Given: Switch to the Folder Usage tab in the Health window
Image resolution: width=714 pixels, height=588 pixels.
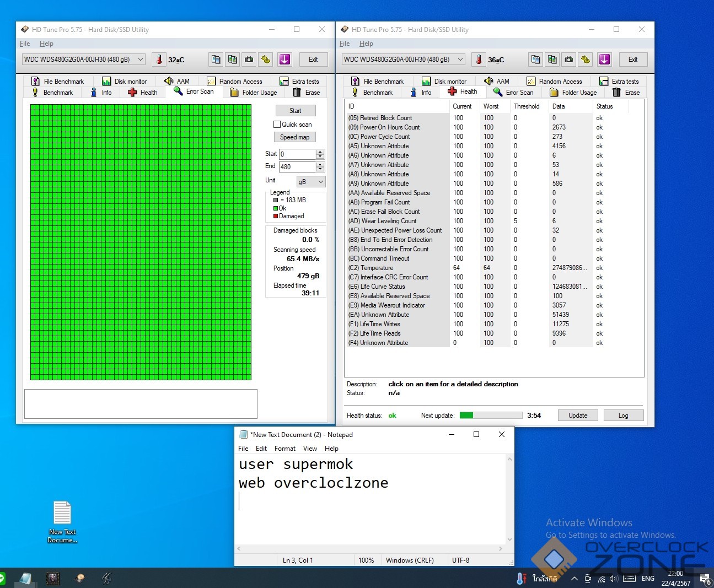Looking at the screenshot, I should pos(573,93).
